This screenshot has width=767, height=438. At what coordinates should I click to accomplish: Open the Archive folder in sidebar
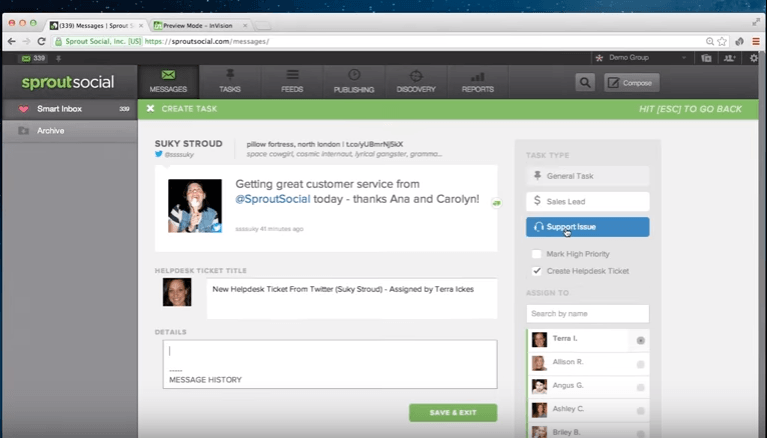pyautogui.click(x=70, y=131)
